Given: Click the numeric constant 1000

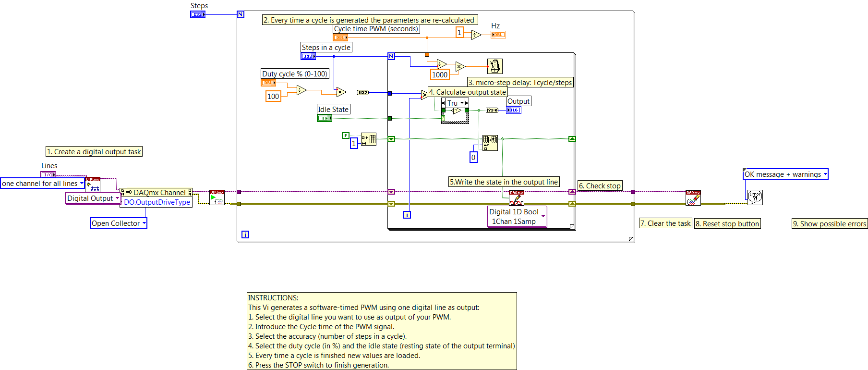Looking at the screenshot, I should (440, 74).
